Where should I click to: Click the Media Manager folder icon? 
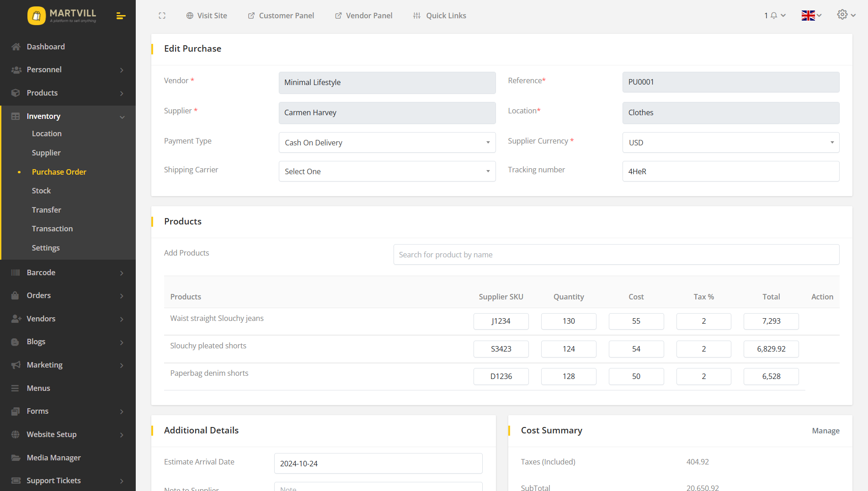pyautogui.click(x=16, y=458)
